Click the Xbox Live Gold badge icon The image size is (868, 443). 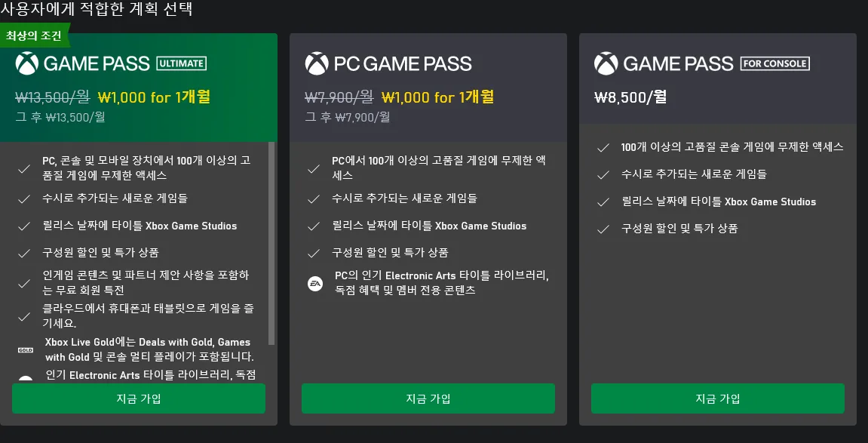[x=26, y=350]
